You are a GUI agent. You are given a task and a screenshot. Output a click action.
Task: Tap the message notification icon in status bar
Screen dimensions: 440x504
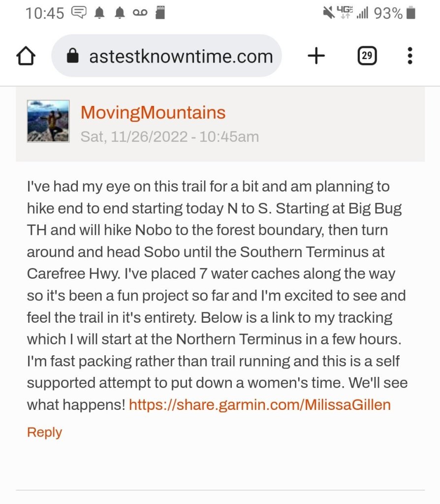pos(79,13)
